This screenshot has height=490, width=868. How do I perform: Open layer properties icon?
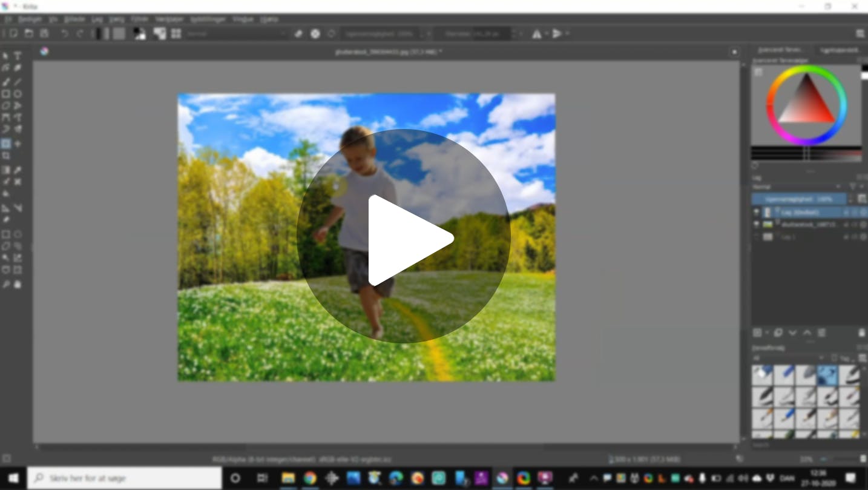click(822, 333)
